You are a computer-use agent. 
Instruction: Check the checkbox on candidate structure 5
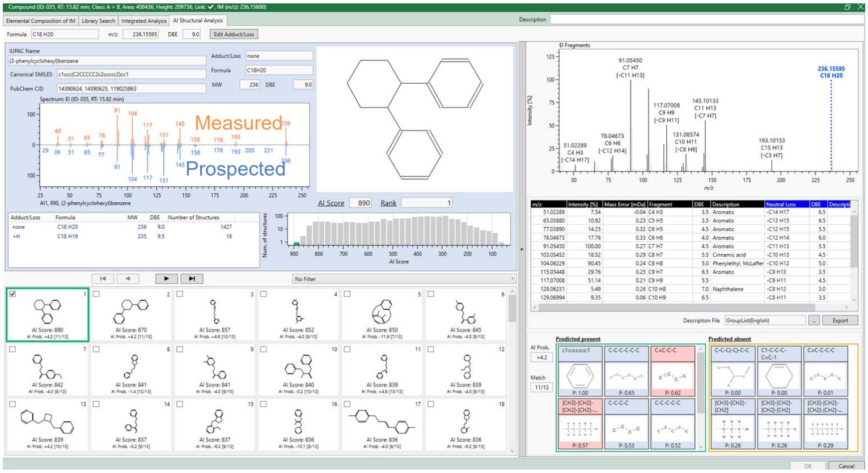pos(347,294)
